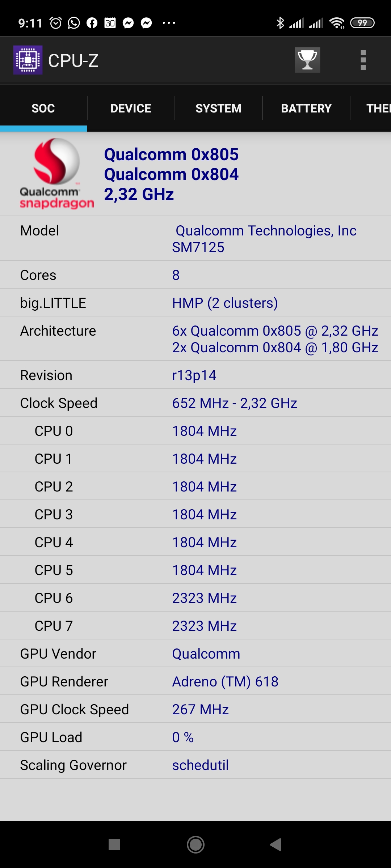Tap the trophy icon in the toolbar
Image resolution: width=391 pixels, height=868 pixels.
point(307,60)
